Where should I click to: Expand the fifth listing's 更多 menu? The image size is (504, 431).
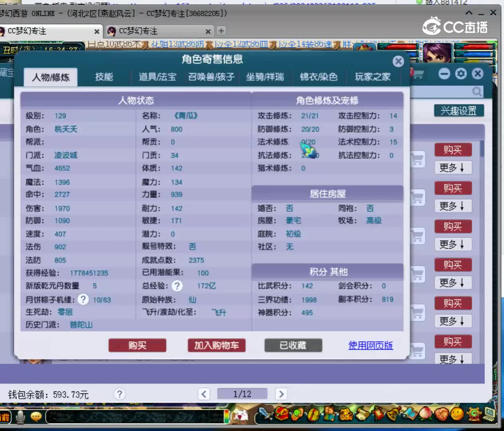tap(453, 321)
